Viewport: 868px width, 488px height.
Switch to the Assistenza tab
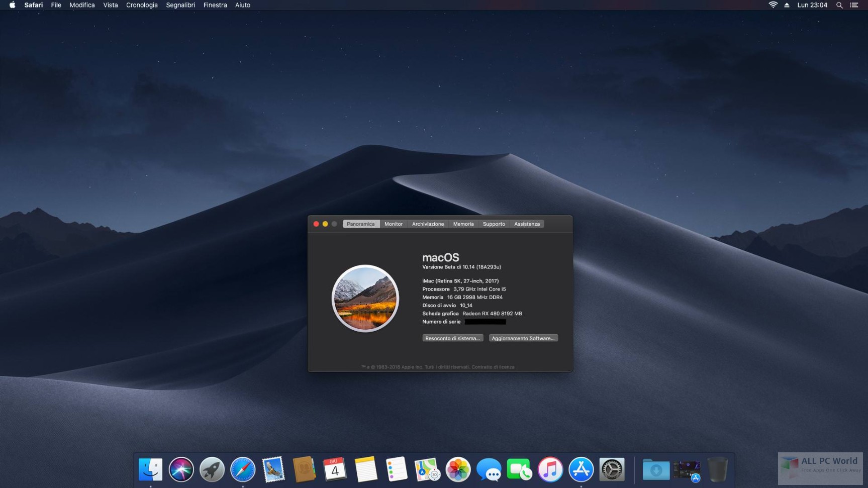(527, 224)
